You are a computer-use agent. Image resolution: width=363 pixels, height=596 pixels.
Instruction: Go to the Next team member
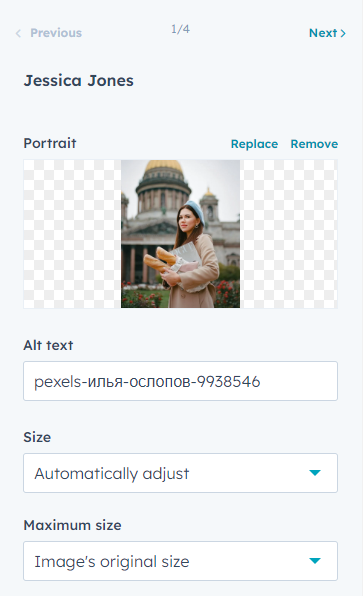(327, 33)
